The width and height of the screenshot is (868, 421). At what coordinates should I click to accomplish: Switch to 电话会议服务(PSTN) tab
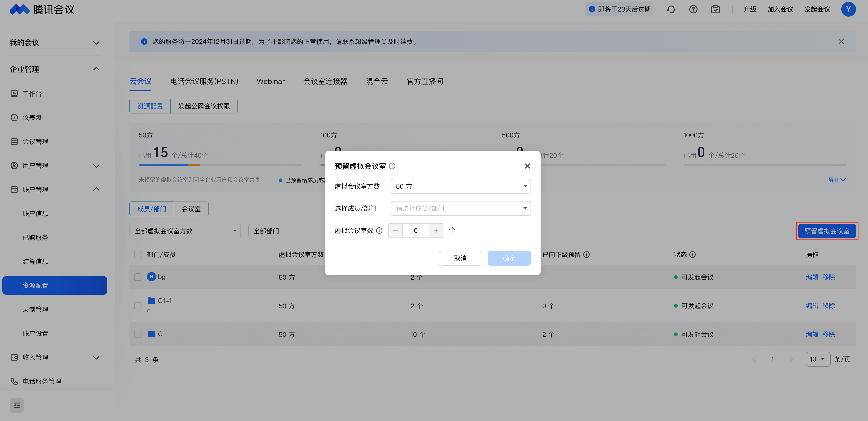[x=204, y=81]
